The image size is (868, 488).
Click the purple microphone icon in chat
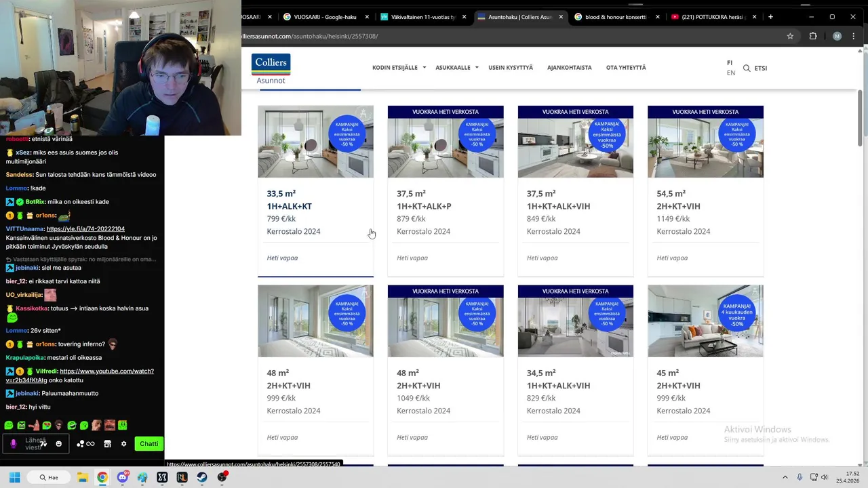[13, 444]
